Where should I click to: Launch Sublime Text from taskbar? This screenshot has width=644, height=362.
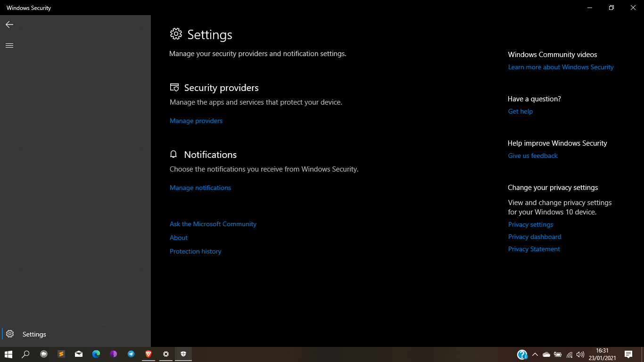click(61, 354)
